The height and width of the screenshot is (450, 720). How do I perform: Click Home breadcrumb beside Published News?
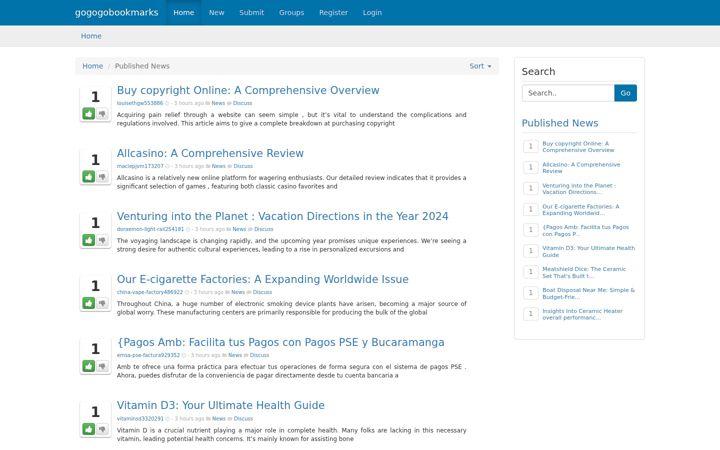click(92, 66)
